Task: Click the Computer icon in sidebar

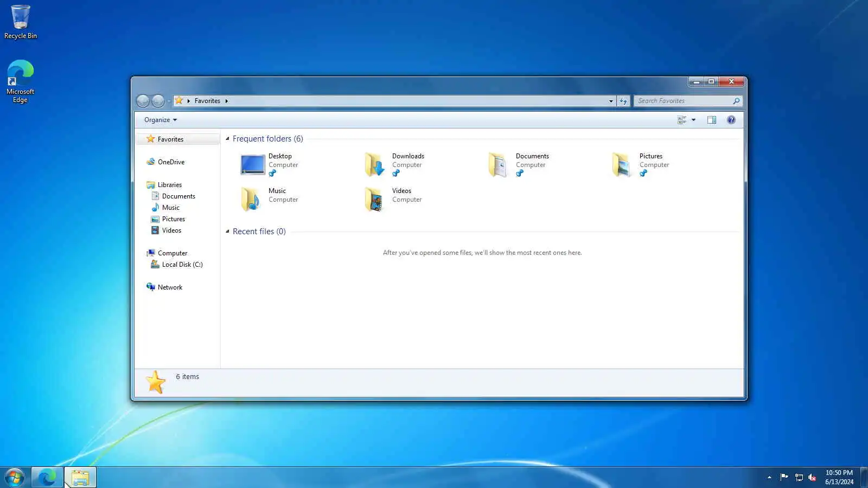Action: [151, 253]
